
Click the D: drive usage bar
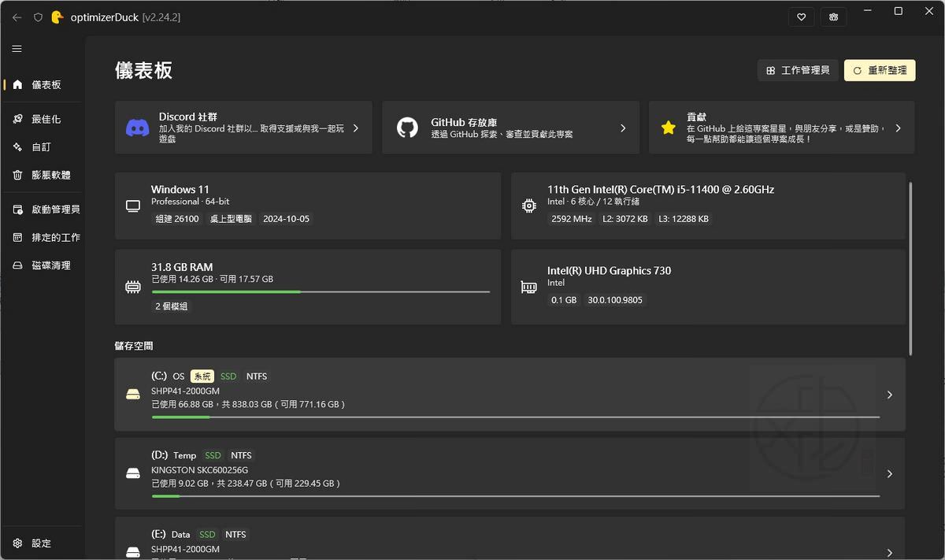515,495
